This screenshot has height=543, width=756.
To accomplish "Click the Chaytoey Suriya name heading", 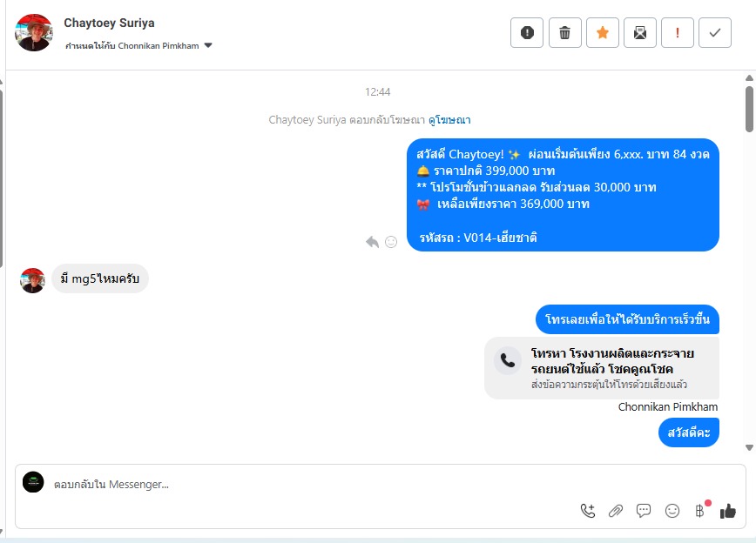I will [x=109, y=23].
